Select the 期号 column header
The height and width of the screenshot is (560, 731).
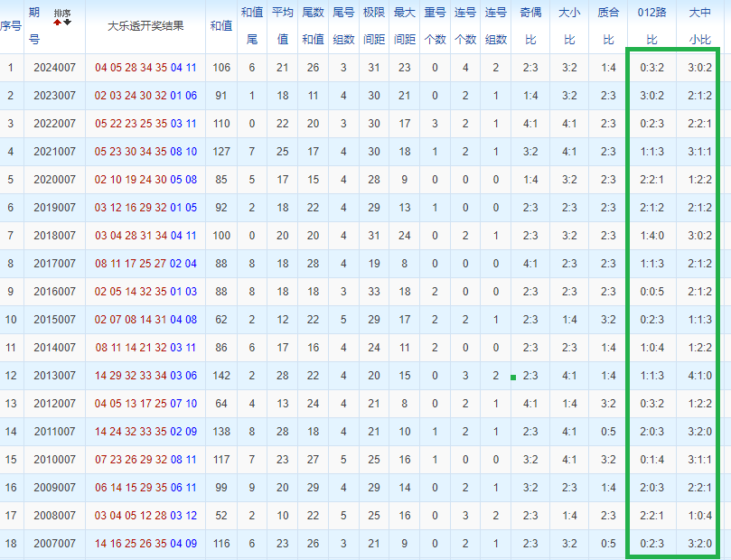coord(34,25)
